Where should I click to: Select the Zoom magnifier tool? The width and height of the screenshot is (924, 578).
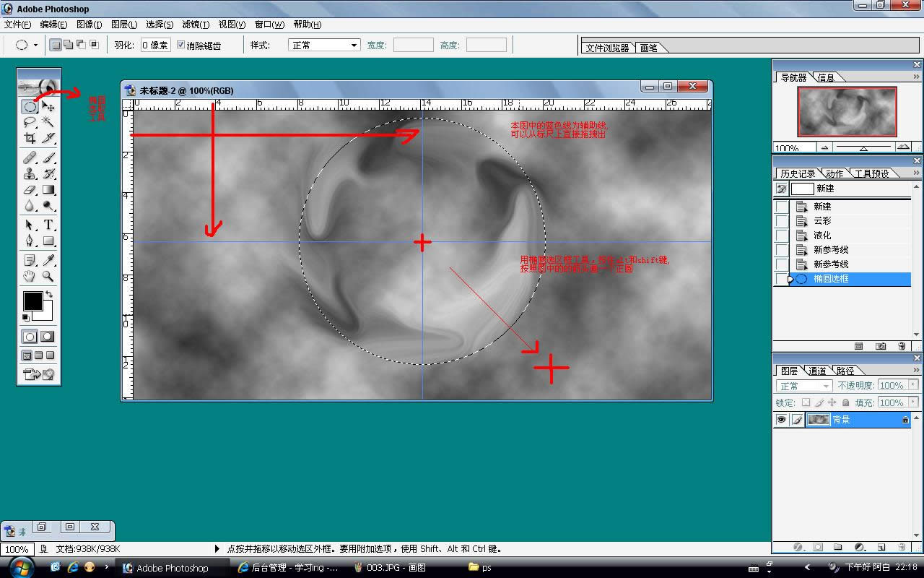[48, 276]
